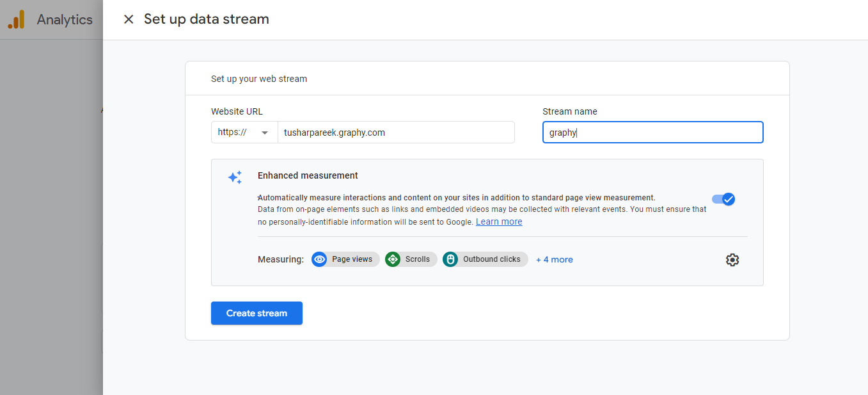Open enhanced measurement gear settings

732,260
